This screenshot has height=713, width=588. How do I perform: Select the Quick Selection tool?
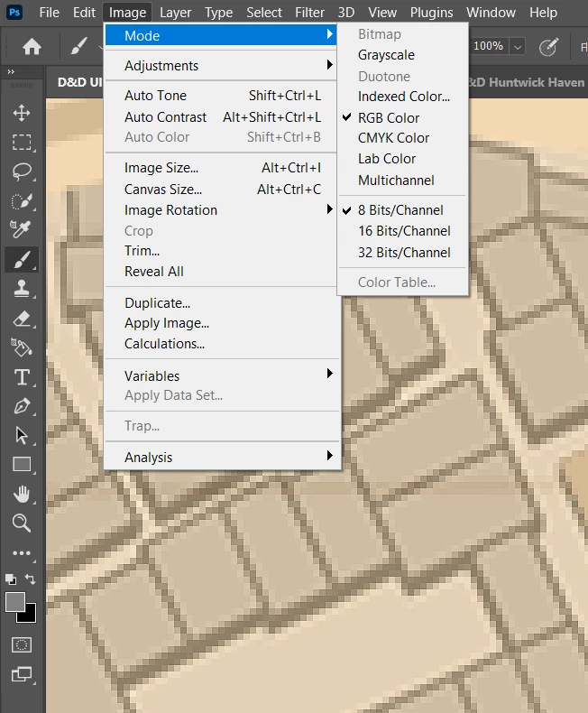(x=22, y=201)
